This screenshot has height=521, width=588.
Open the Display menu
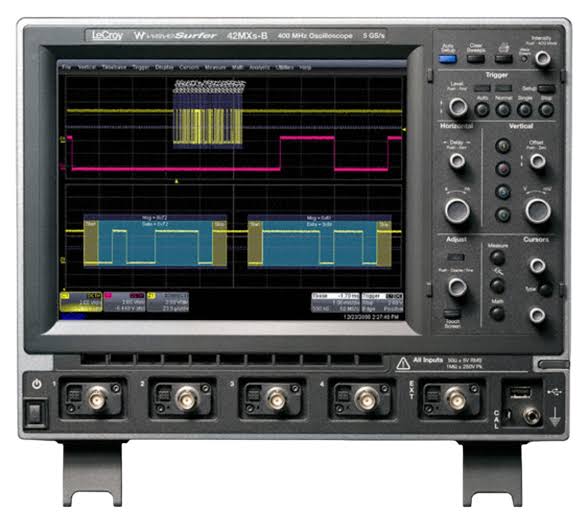point(164,67)
